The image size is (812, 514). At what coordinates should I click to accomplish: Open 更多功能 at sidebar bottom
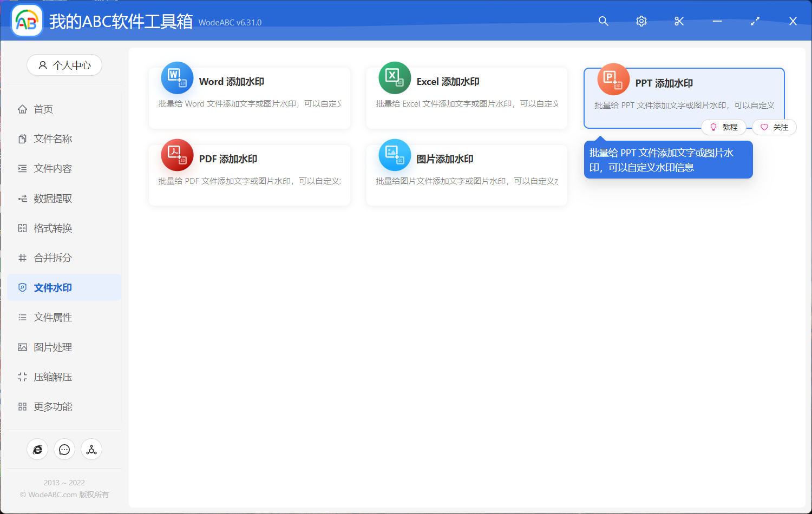[53, 406]
